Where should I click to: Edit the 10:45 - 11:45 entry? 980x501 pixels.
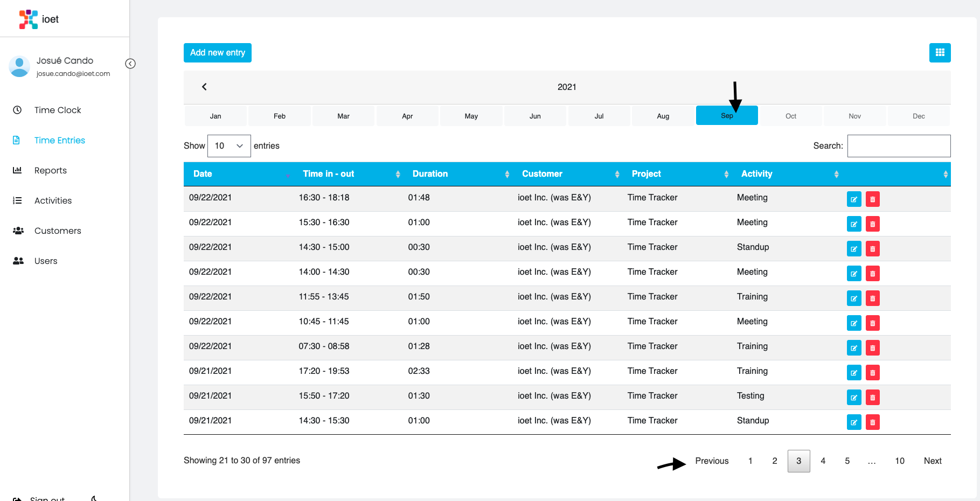tap(854, 323)
